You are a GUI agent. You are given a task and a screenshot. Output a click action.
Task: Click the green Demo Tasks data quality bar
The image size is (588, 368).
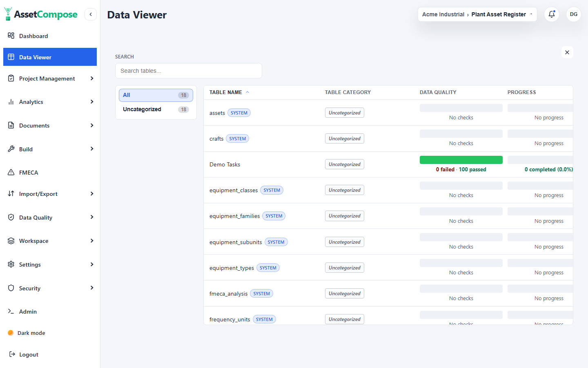click(461, 160)
